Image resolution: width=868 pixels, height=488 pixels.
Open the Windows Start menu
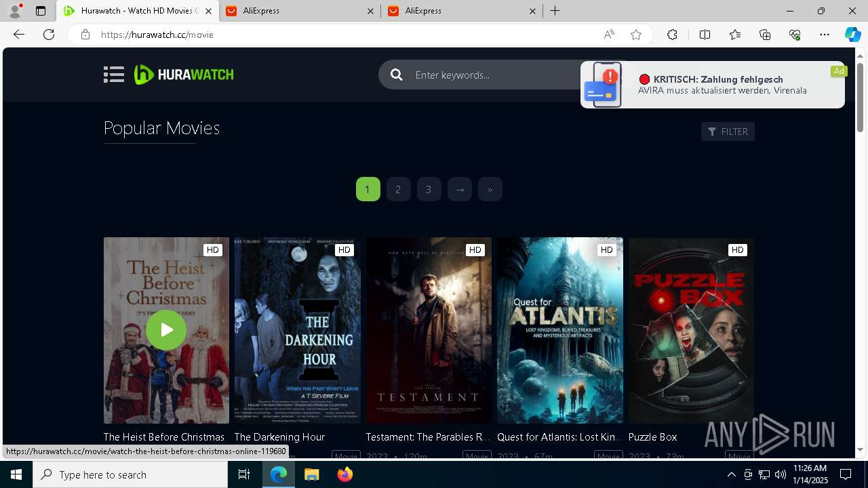(x=16, y=474)
